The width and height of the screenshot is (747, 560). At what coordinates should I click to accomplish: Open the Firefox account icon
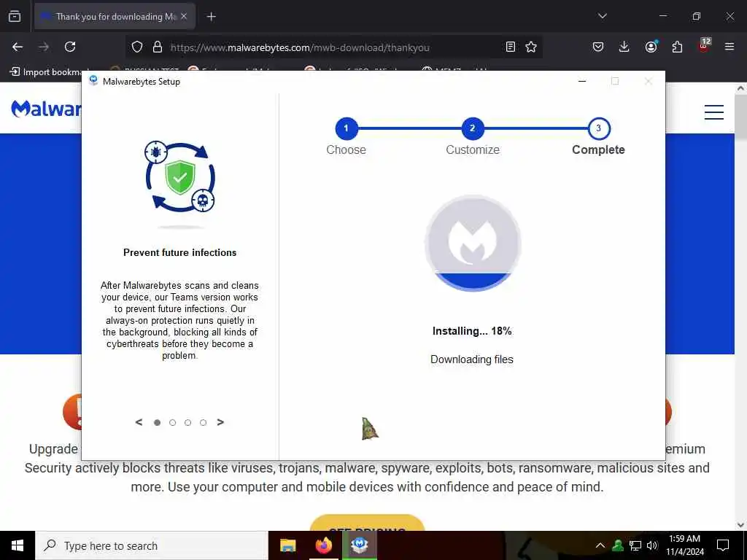651,46
